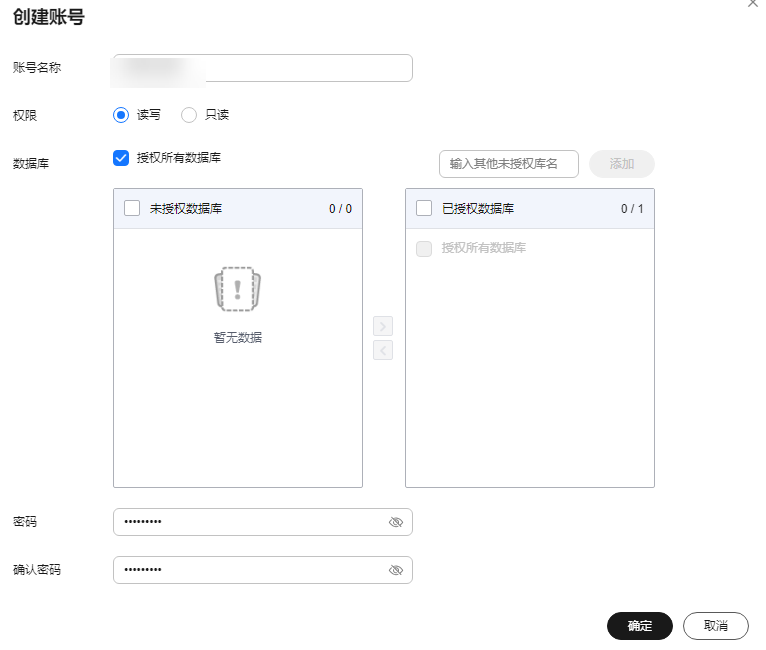Screen dimensions: 766x650
Task: Show the password in the 密码 field
Action: [396, 522]
